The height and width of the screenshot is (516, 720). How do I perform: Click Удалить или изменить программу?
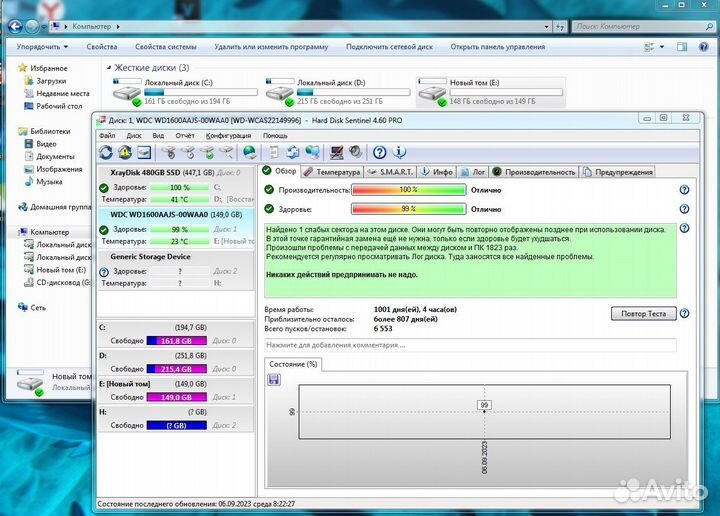click(271, 47)
